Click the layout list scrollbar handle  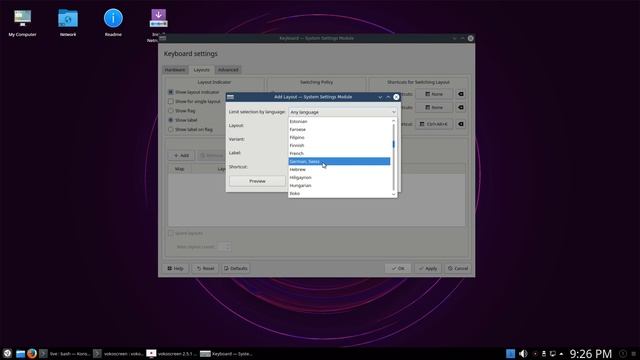[393, 144]
